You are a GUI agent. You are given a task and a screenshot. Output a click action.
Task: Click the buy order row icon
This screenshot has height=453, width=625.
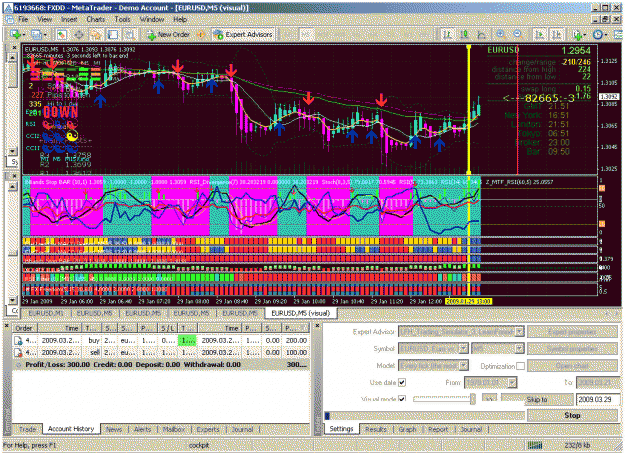click(x=18, y=341)
